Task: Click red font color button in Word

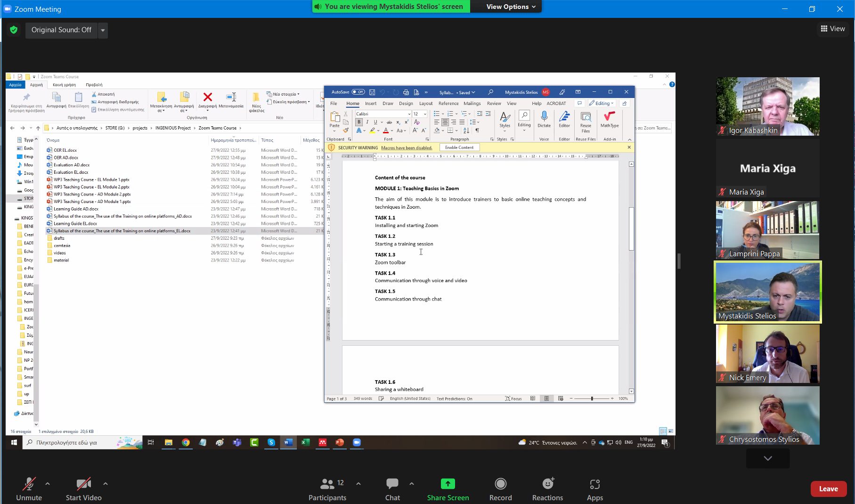Action: tap(386, 130)
